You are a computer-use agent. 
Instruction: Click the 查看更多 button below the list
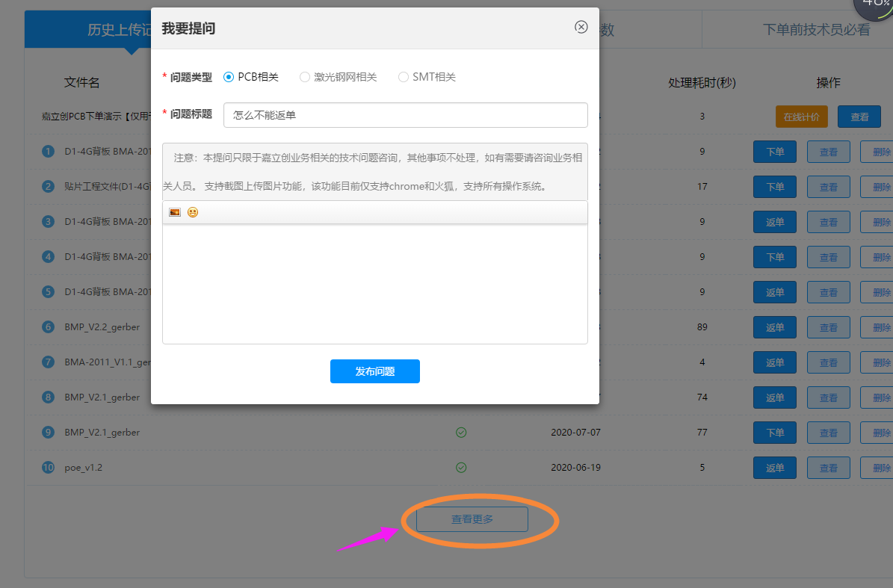tap(472, 519)
